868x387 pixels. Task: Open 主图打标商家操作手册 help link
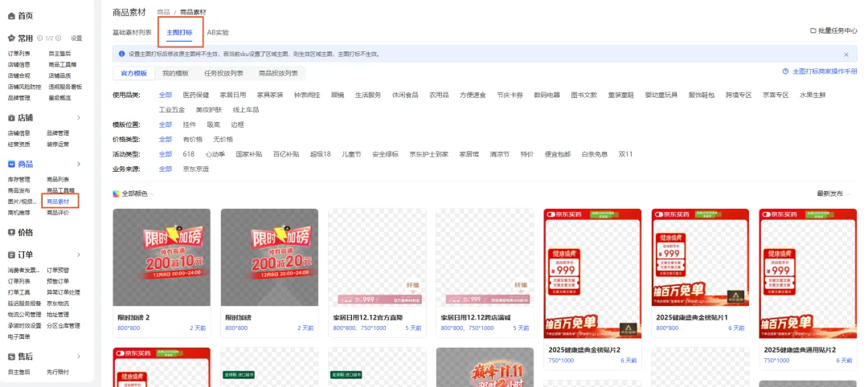click(825, 72)
